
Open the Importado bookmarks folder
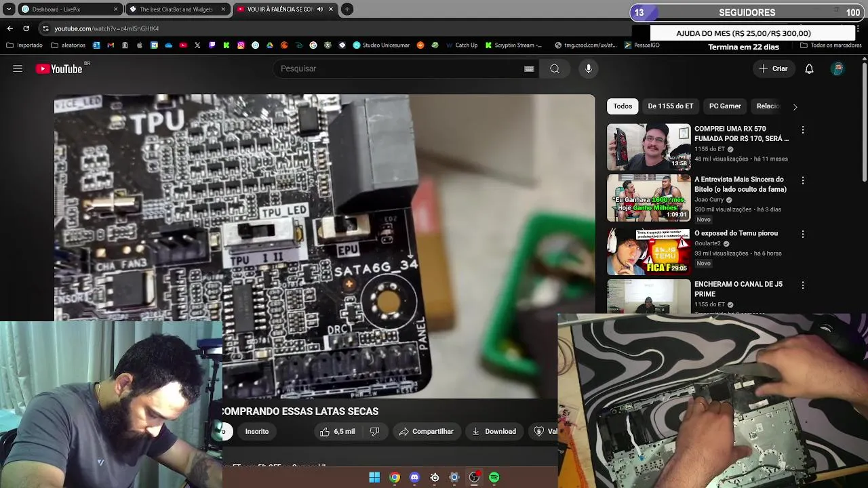(24, 45)
